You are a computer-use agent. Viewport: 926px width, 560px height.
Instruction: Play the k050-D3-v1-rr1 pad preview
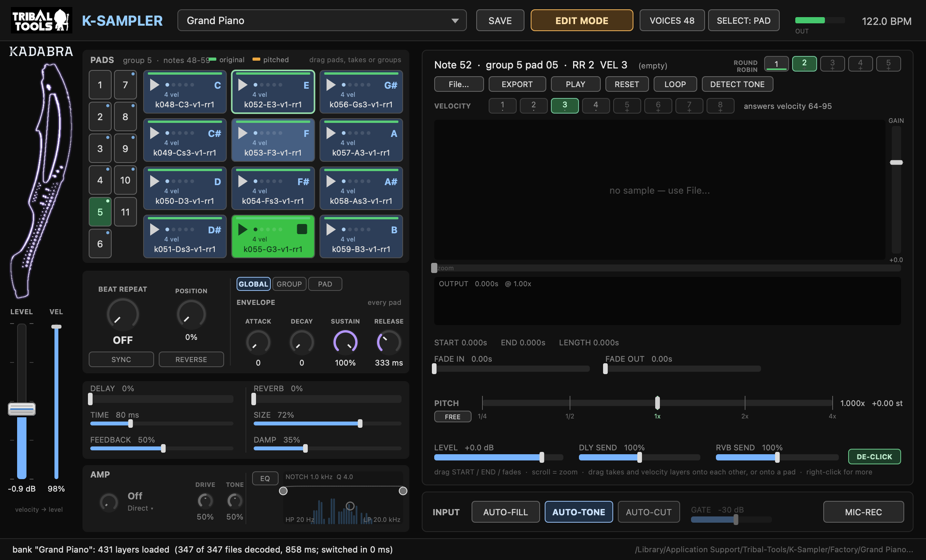coord(154,181)
